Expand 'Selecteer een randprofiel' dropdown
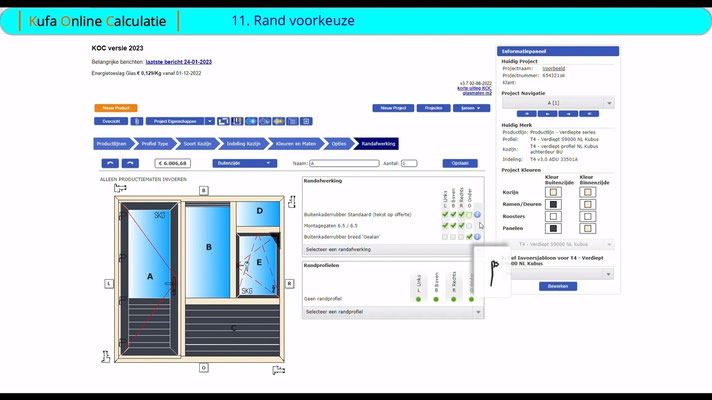The width and height of the screenshot is (712, 400). [393, 312]
